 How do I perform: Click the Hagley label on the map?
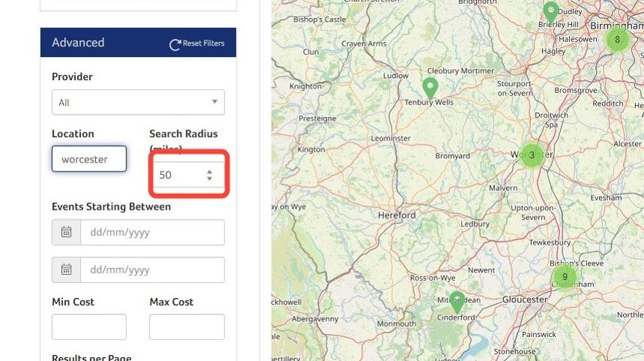pos(553,52)
